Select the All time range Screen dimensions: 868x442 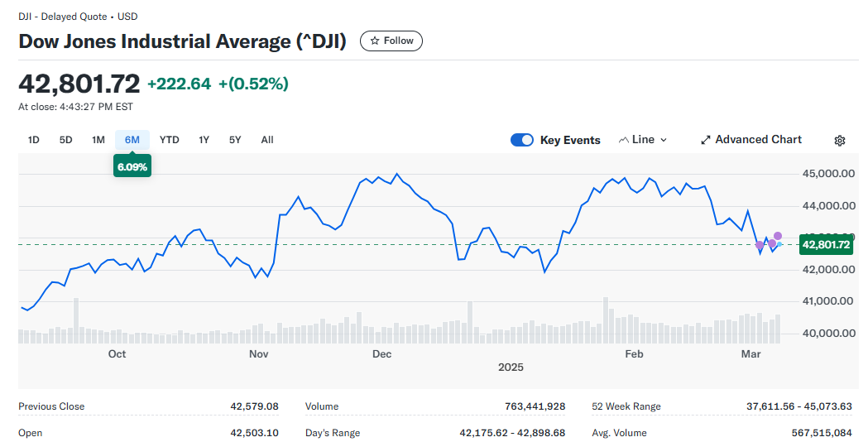pos(267,140)
